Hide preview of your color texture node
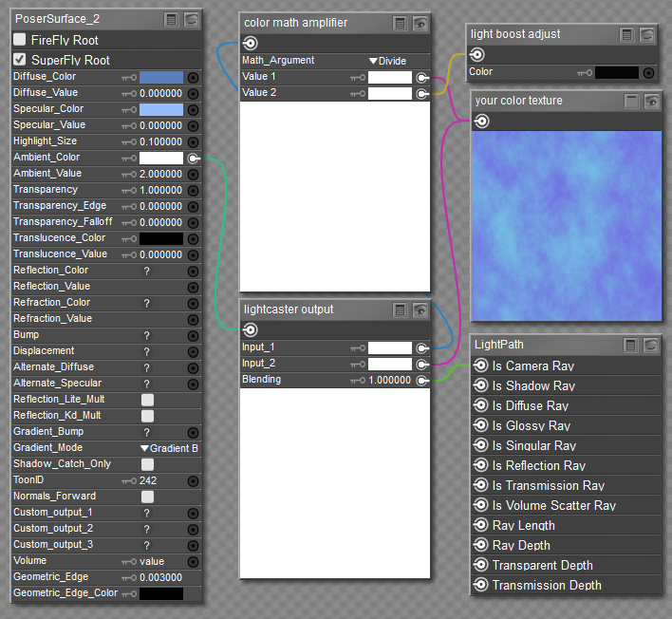 651,101
